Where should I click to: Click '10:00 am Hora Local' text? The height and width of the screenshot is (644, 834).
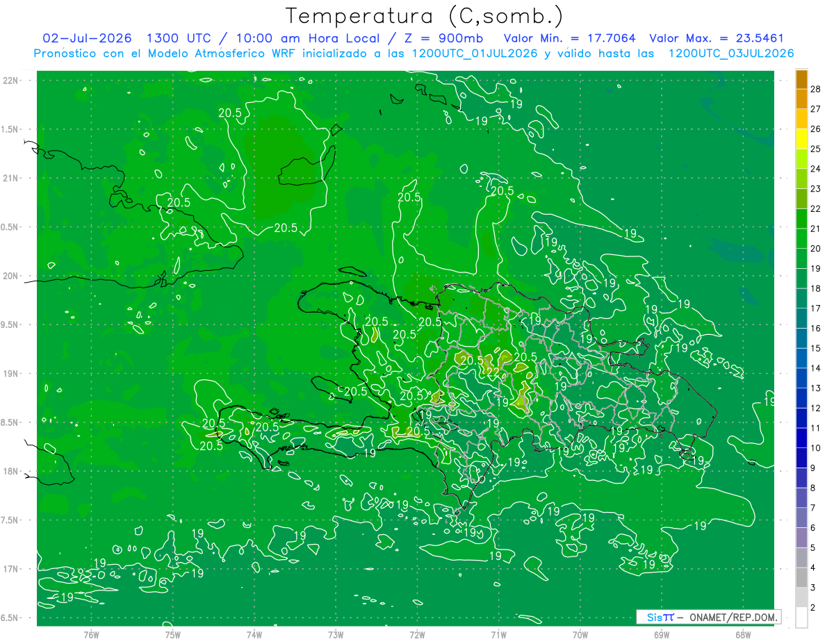tap(306, 38)
